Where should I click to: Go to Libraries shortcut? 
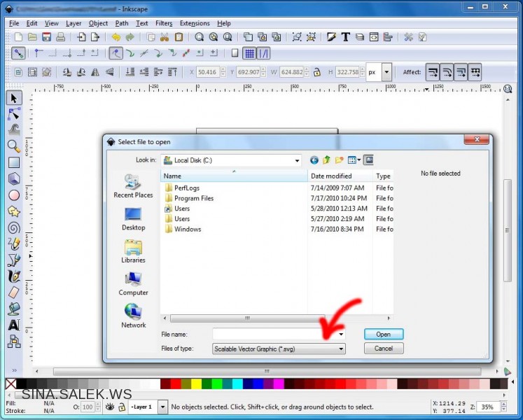pos(133,251)
